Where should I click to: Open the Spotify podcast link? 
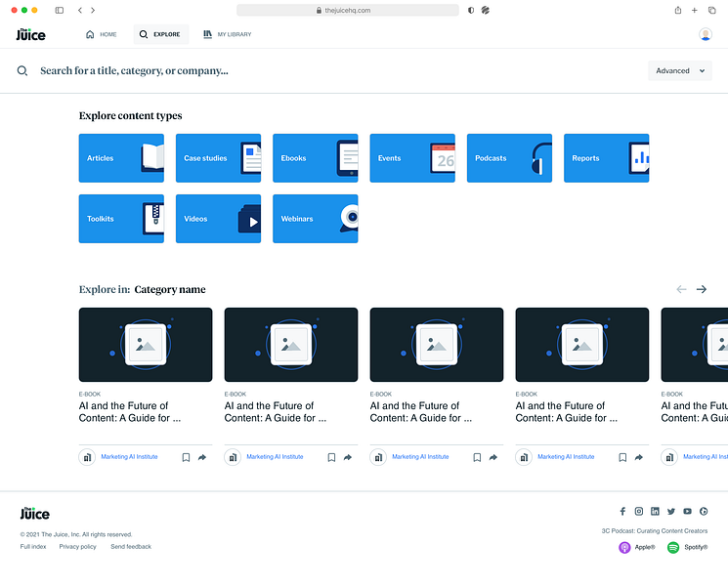click(687, 548)
